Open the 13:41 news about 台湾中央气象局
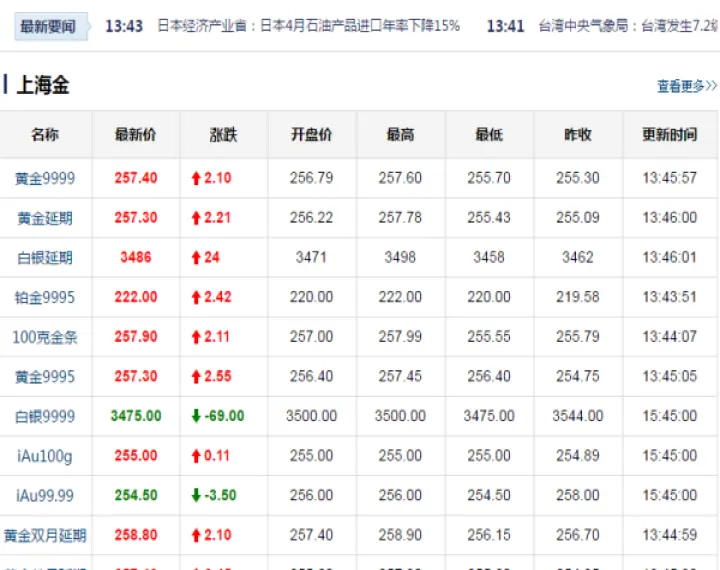The height and width of the screenshot is (570, 720). [629, 26]
